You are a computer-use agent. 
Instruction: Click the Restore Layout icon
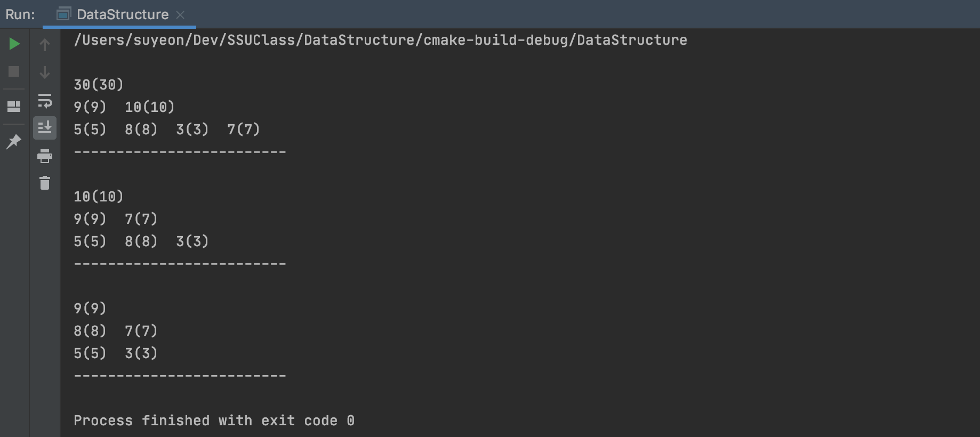point(14,107)
